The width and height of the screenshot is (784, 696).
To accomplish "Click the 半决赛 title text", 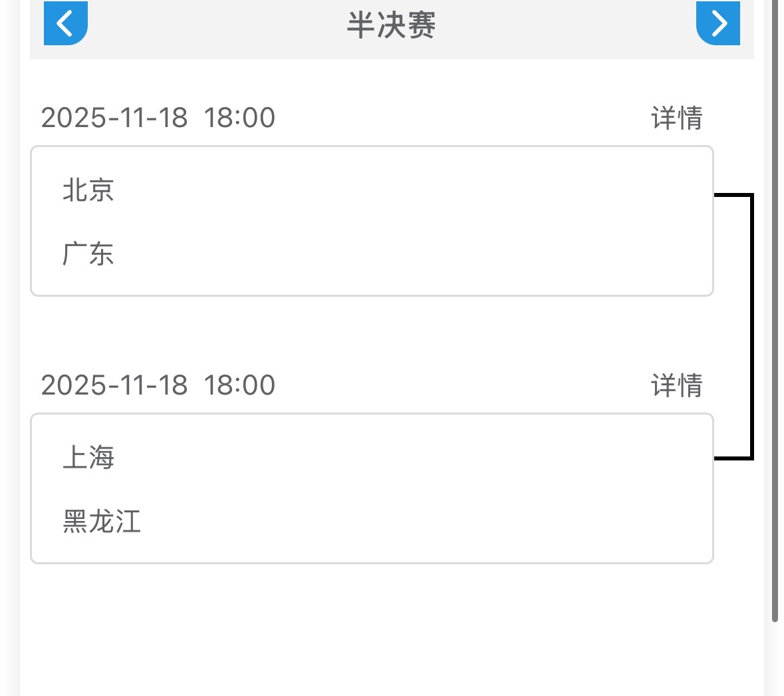I will coord(392,25).
